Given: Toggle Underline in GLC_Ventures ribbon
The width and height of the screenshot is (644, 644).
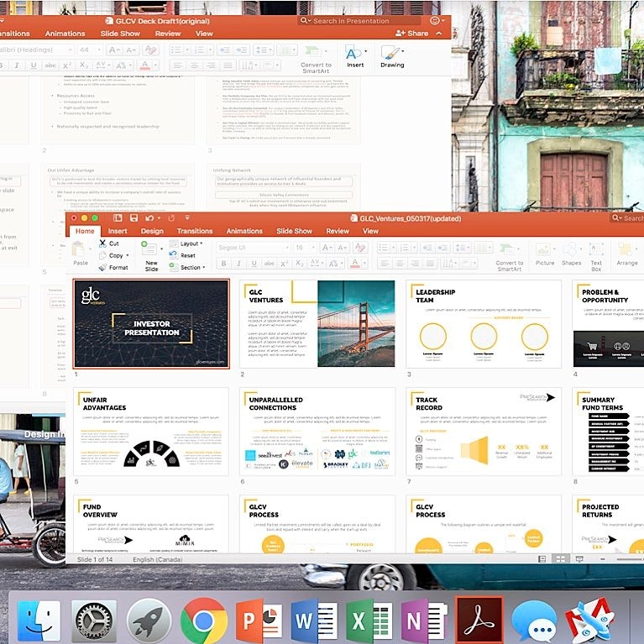Looking at the screenshot, I should click(x=254, y=264).
